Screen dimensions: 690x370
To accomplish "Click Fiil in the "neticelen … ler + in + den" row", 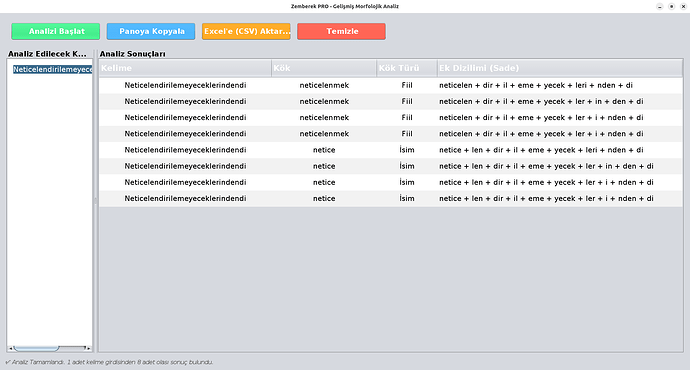I will pyautogui.click(x=407, y=102).
